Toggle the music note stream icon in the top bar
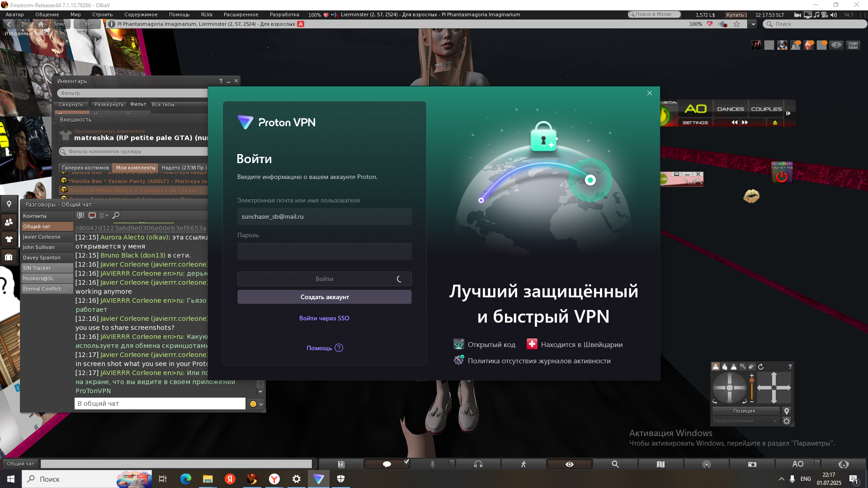 (x=816, y=15)
